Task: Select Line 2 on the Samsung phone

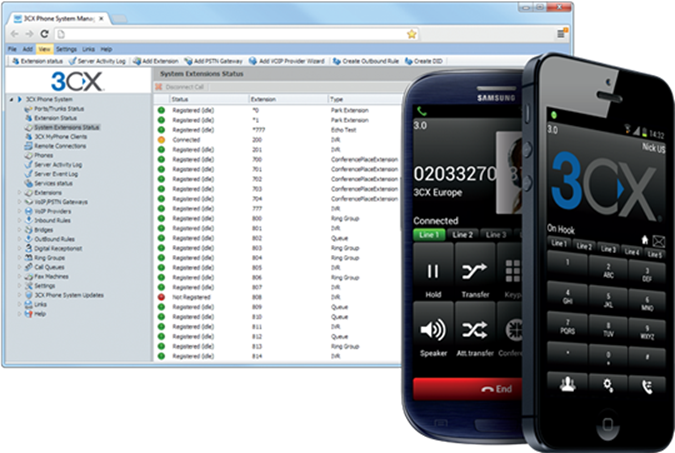Action: point(462,235)
